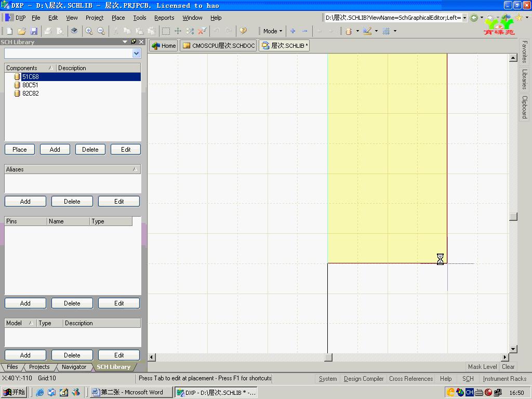
Task: Click the clear filter icon
Action: pyautogui.click(x=202, y=31)
